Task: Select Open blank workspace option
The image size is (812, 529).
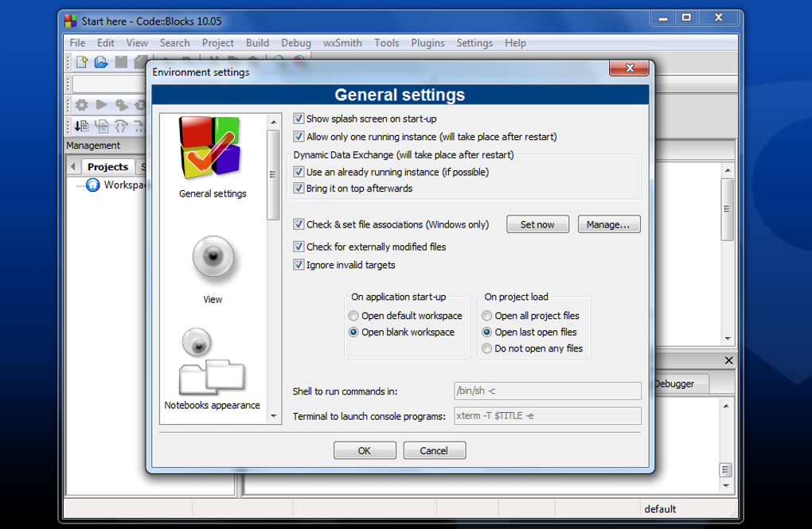Action: point(353,333)
